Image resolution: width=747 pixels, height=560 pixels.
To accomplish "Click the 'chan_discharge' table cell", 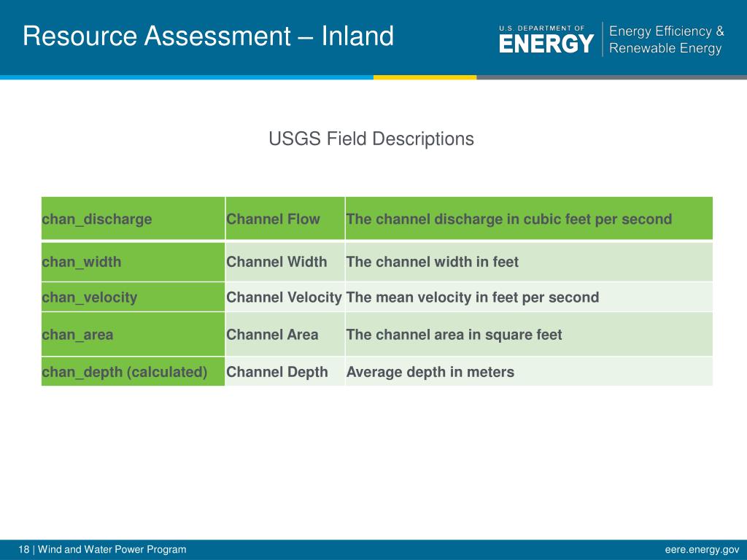I will click(x=133, y=219).
